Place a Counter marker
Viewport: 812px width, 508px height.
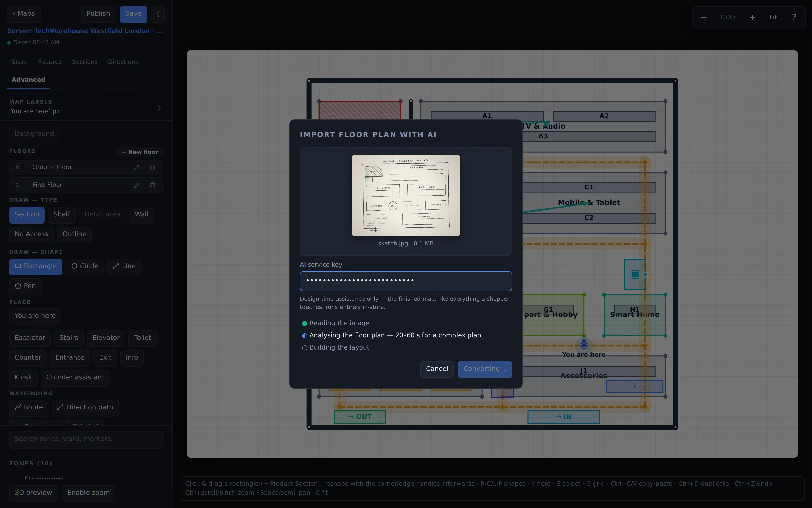tap(28, 358)
